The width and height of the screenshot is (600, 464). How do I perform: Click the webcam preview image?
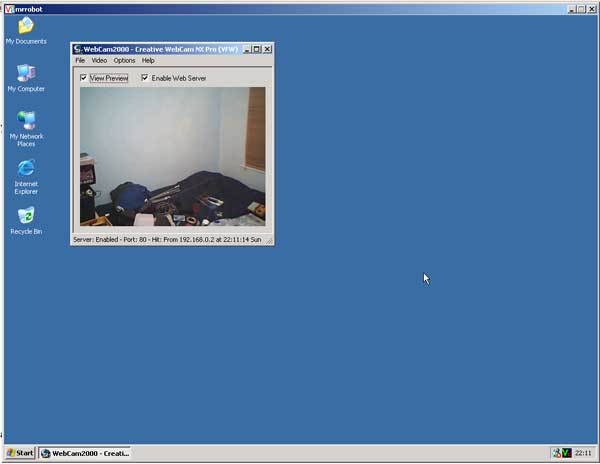[x=172, y=156]
